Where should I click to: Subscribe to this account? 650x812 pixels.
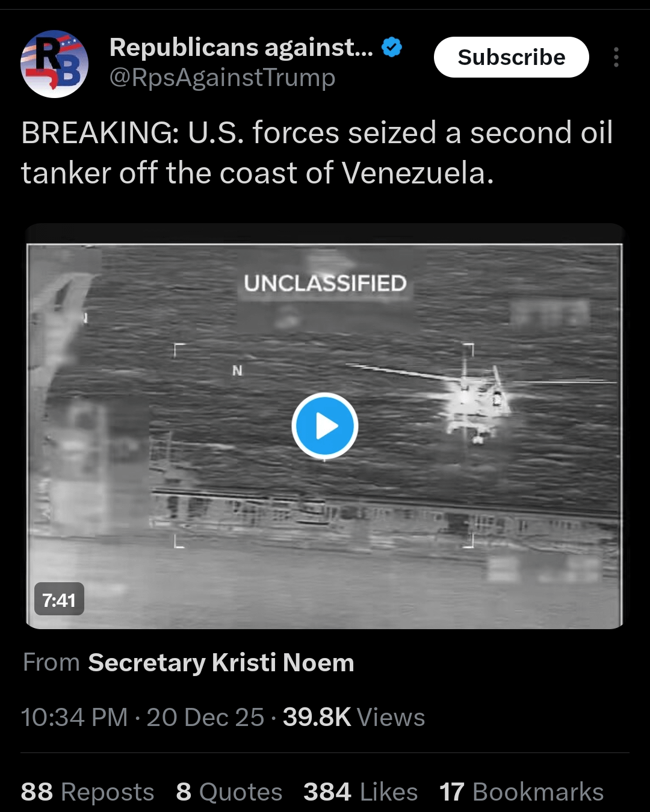click(511, 57)
